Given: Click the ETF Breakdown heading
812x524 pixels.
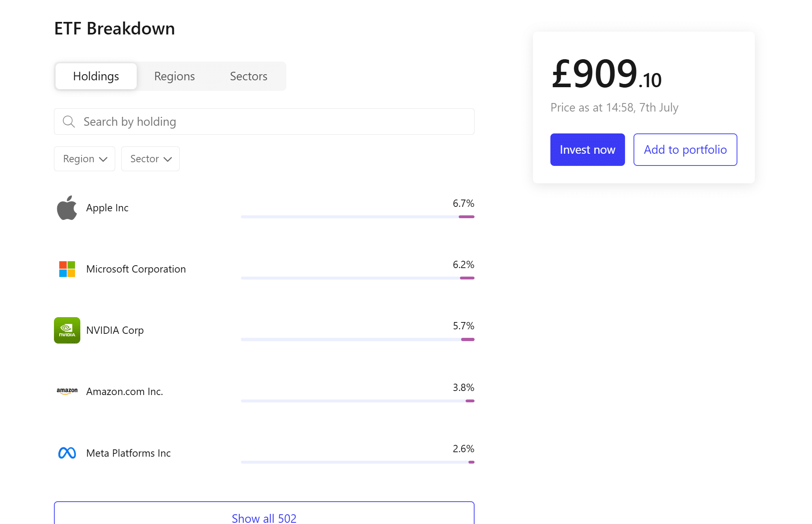Looking at the screenshot, I should 114,28.
